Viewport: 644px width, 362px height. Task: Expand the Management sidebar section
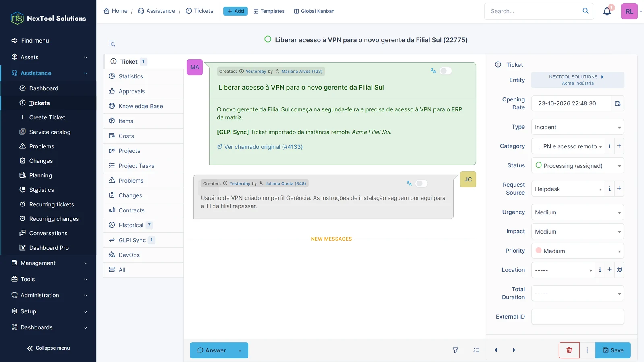tap(48, 263)
